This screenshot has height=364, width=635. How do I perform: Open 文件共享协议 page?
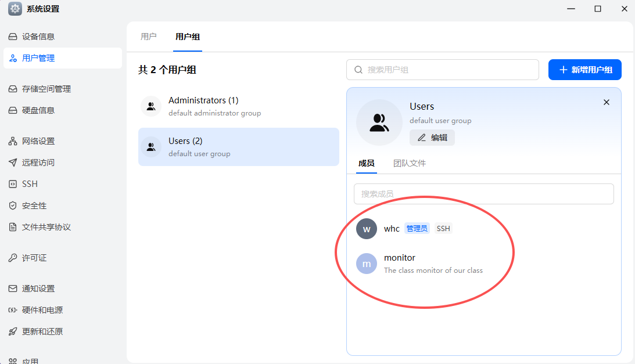point(62,227)
